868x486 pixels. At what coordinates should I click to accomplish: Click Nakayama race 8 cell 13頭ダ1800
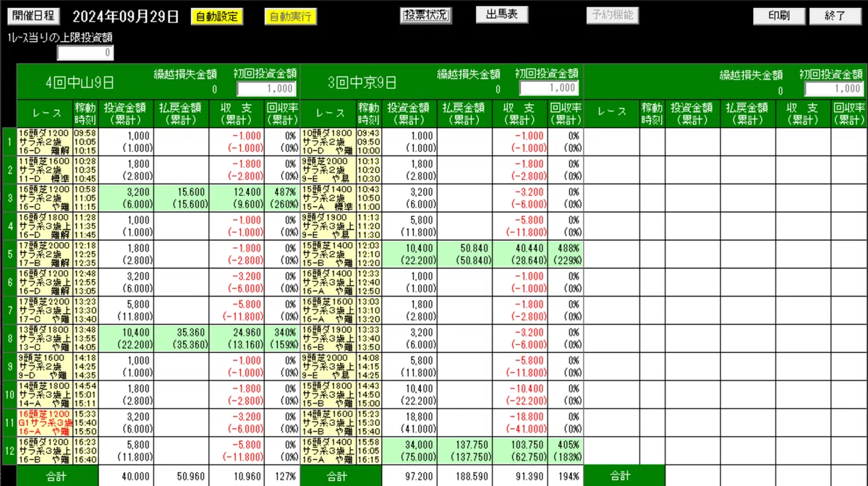pos(45,338)
